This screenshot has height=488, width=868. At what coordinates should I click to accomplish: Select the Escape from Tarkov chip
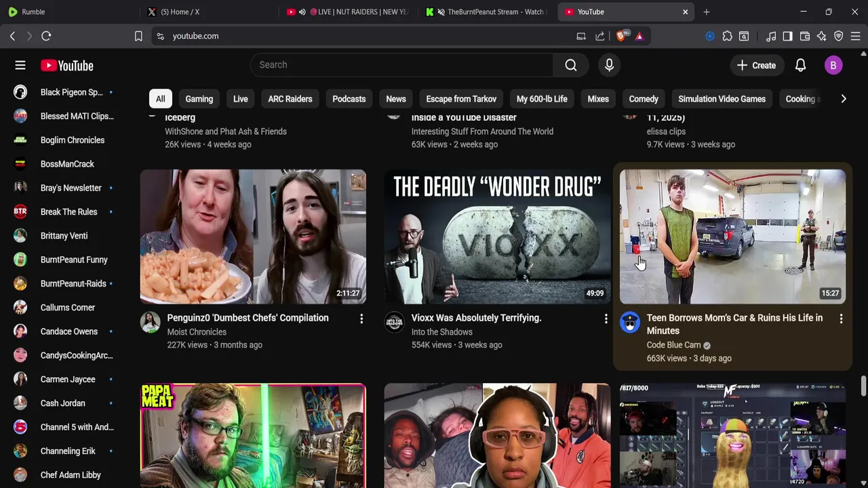(x=461, y=99)
